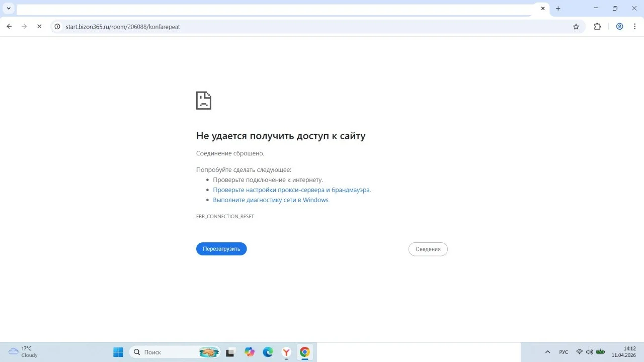Show hidden system tray icons
Screen dimensions: 644x362
pos(548,352)
